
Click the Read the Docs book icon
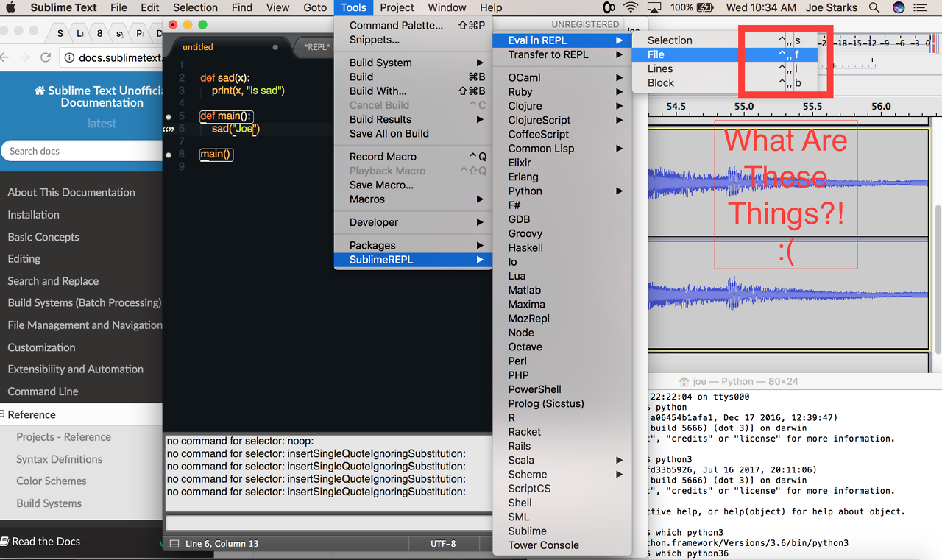pos(5,542)
